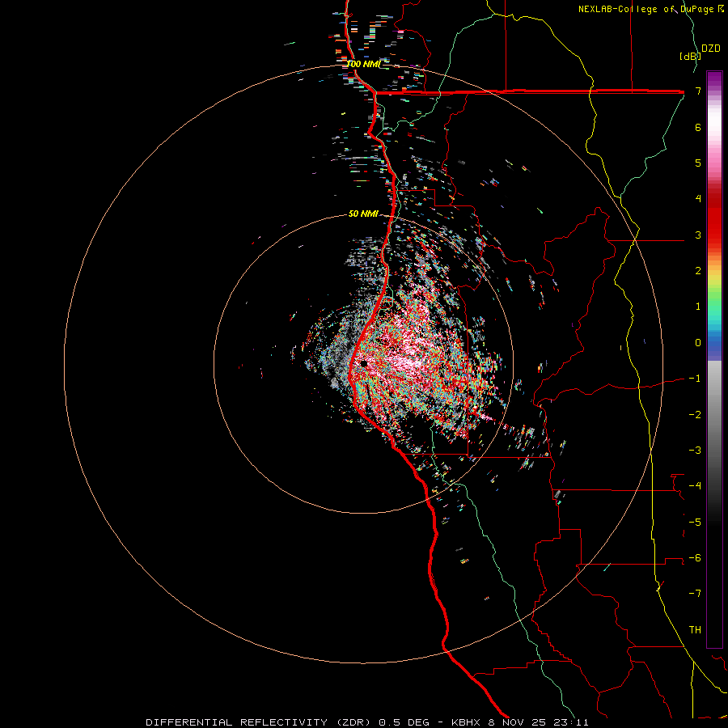Click the positive 2 scale value
This screenshot has height=728, width=728.
pos(698,271)
